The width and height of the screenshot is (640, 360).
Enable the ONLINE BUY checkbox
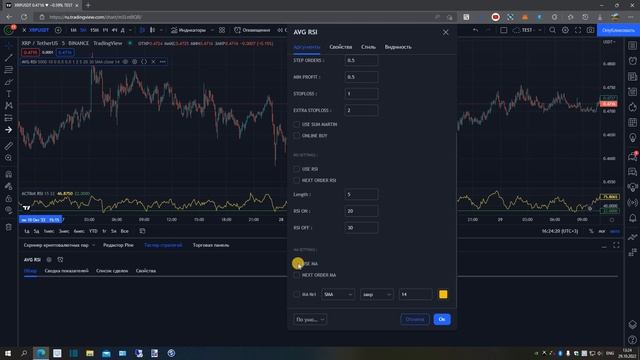[x=297, y=136]
